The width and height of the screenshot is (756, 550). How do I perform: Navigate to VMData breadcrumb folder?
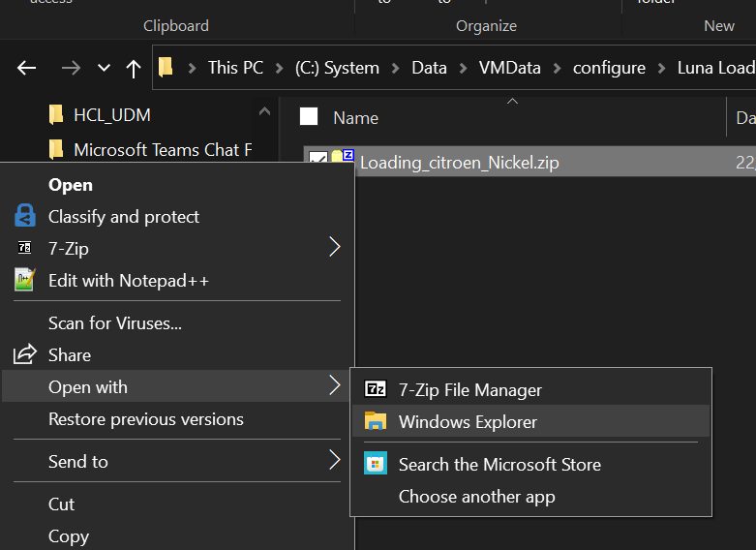click(509, 68)
